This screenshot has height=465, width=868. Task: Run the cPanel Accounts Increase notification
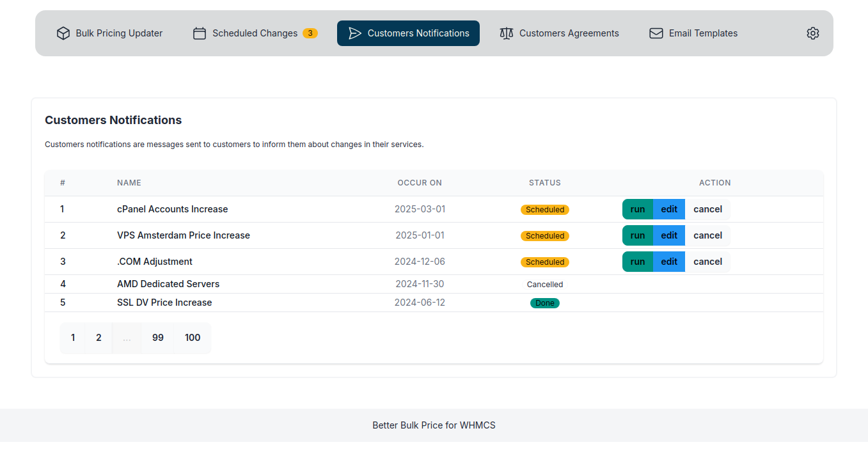637,209
